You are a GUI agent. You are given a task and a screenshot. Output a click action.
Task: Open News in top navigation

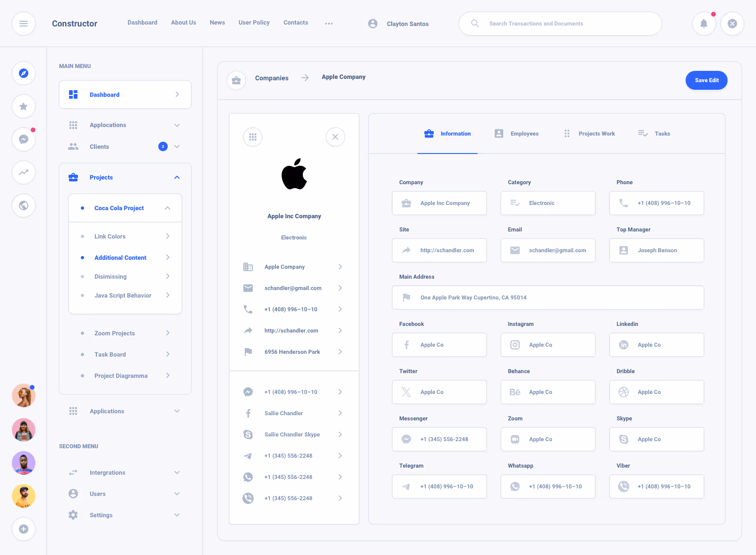(217, 23)
